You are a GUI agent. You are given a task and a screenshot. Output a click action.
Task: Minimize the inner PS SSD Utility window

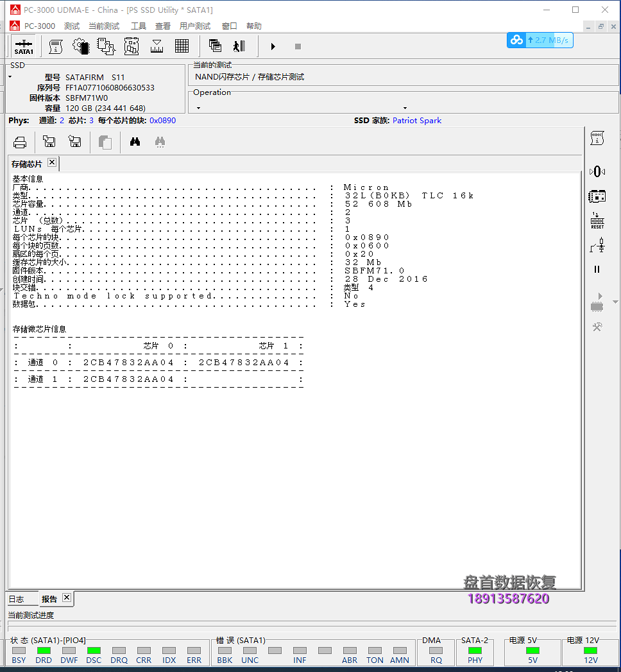coord(588,26)
